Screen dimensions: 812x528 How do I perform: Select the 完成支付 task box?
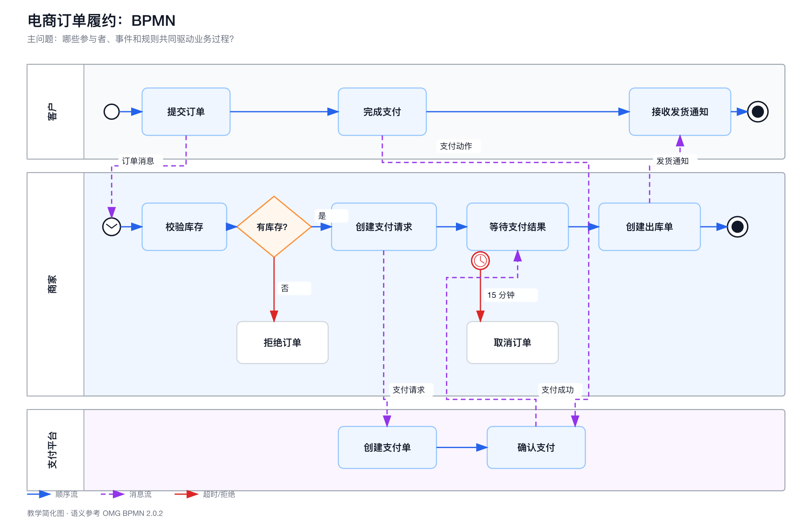[382, 112]
